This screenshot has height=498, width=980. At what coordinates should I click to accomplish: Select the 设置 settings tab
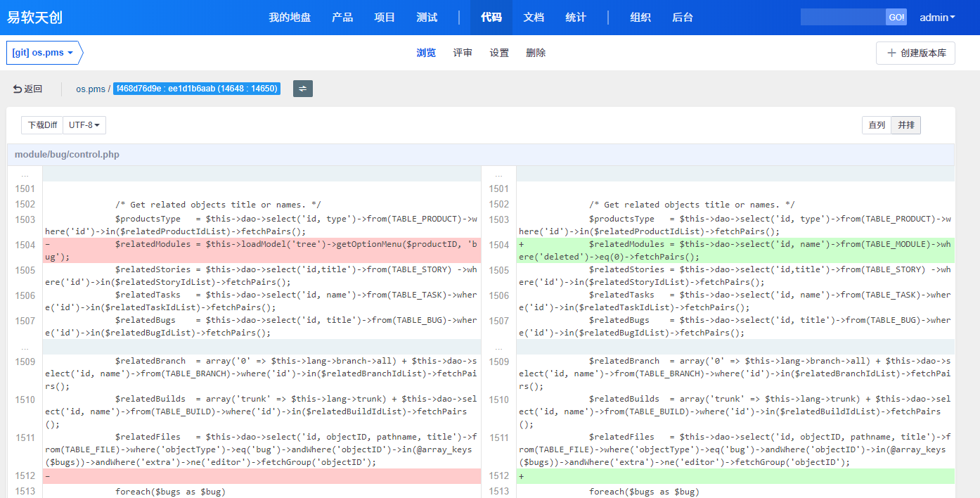(x=499, y=53)
